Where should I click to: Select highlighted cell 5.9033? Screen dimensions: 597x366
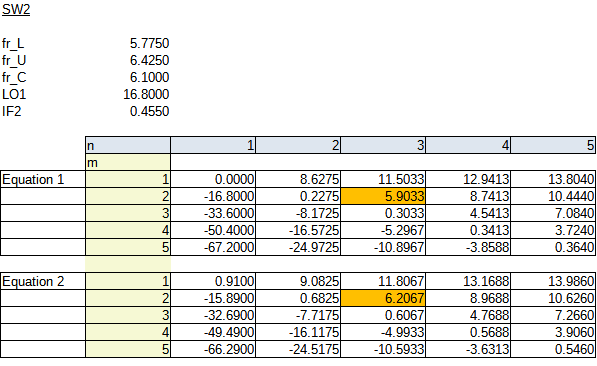point(383,196)
